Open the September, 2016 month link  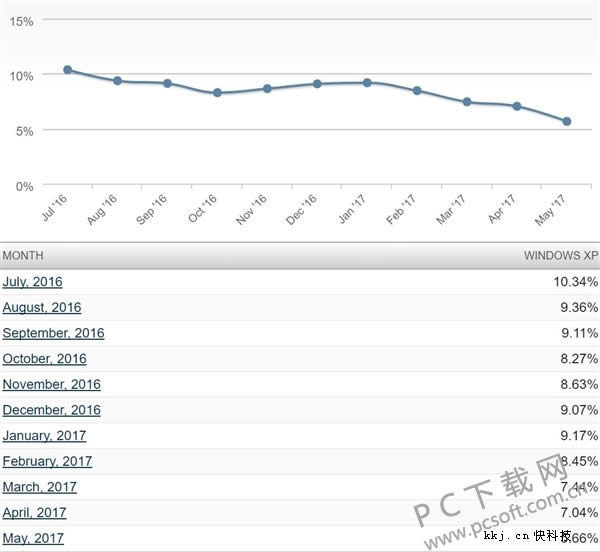[x=53, y=333]
